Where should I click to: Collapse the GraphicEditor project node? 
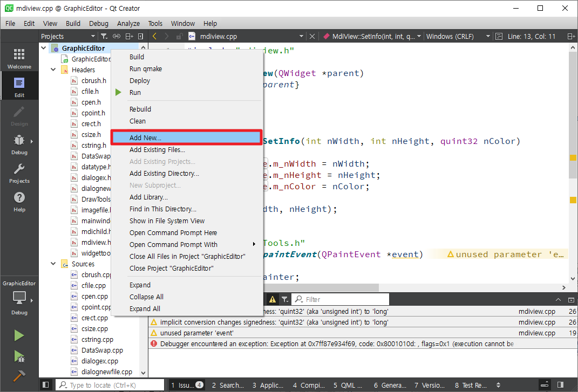pyautogui.click(x=44, y=48)
